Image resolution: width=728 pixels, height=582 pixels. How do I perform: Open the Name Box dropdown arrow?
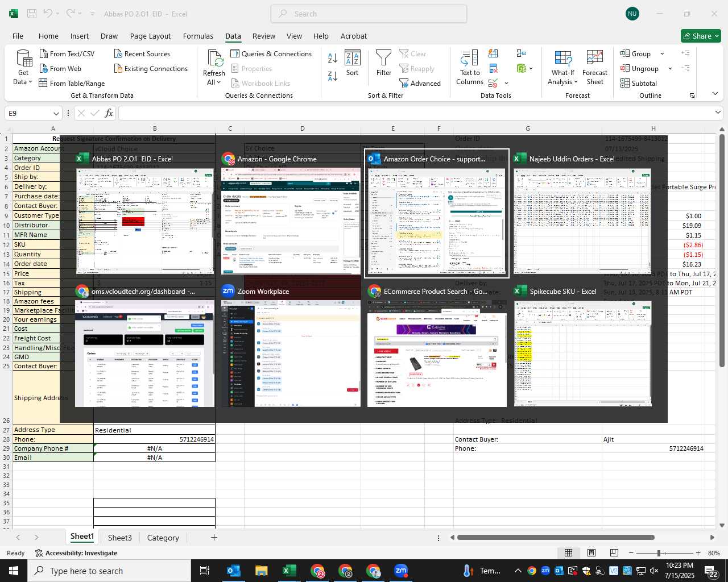tap(56, 113)
